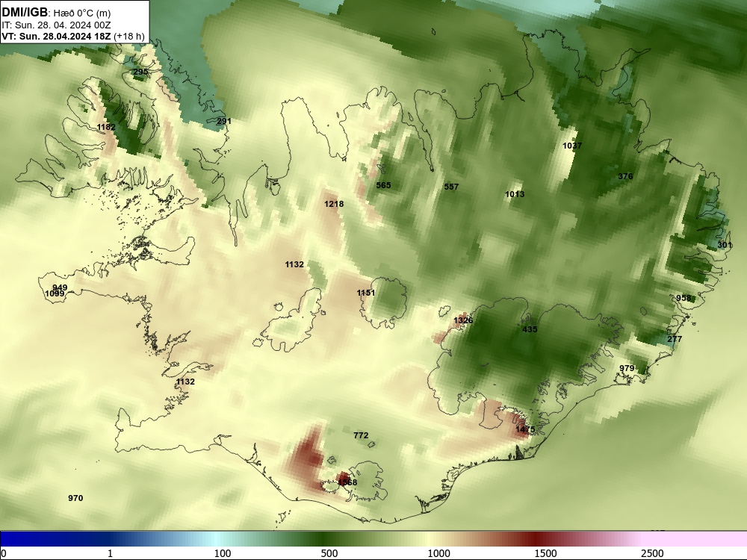Click the 1 tick label on the color scale
747x560 pixels.
(110, 553)
